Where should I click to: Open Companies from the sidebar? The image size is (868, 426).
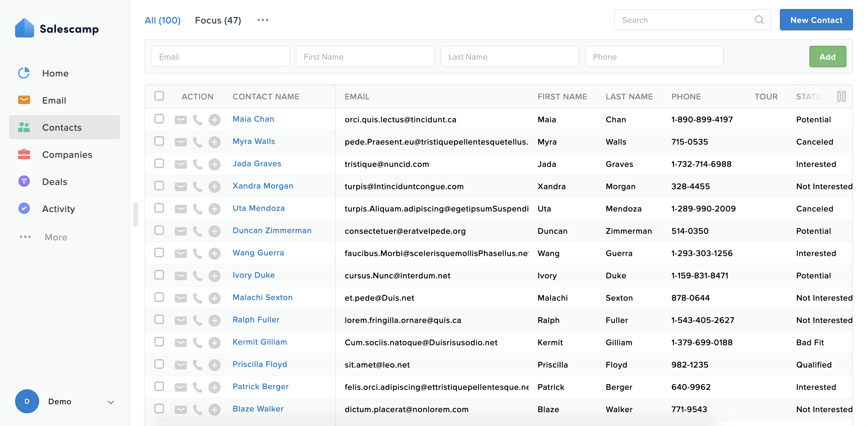(67, 155)
